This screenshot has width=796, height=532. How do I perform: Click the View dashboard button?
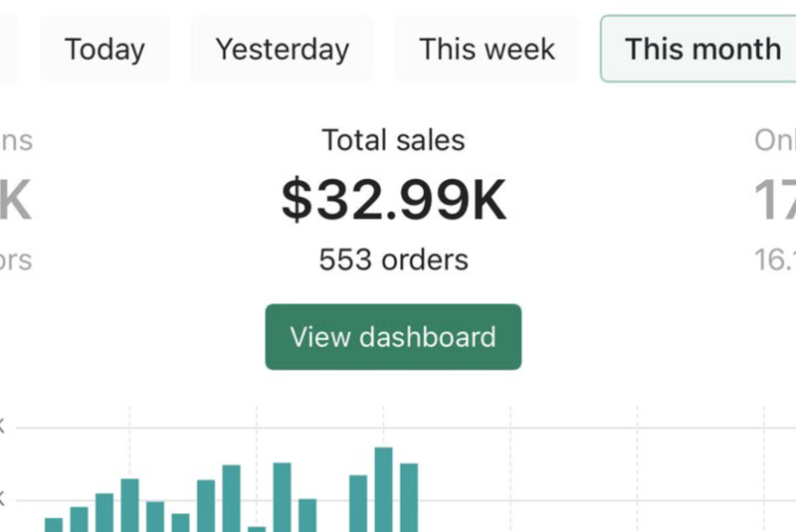click(x=393, y=337)
